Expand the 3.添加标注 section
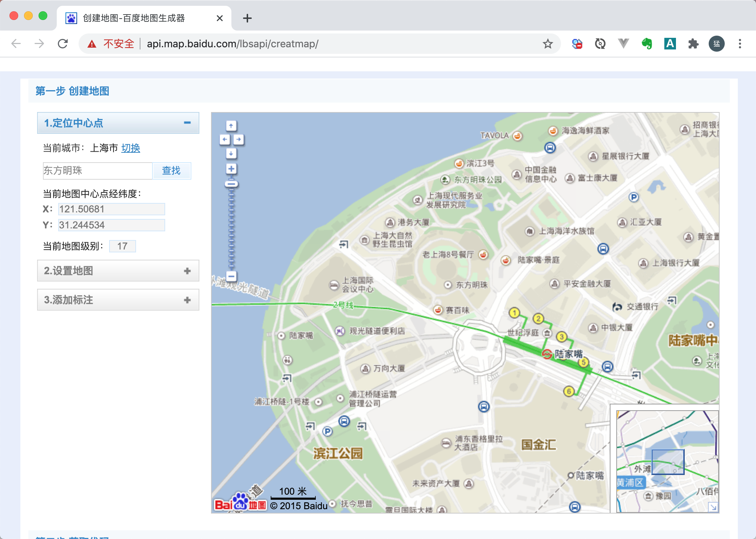The width and height of the screenshot is (756, 539). [187, 300]
